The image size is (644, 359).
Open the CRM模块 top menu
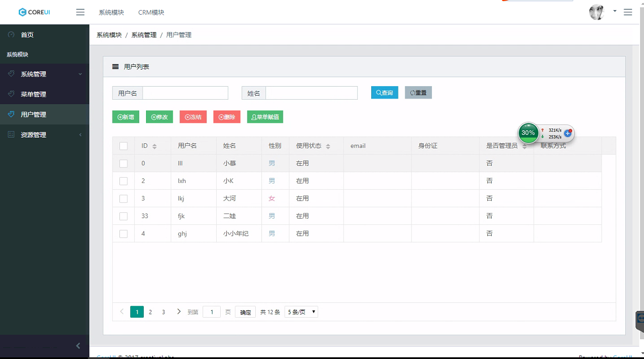click(x=151, y=12)
